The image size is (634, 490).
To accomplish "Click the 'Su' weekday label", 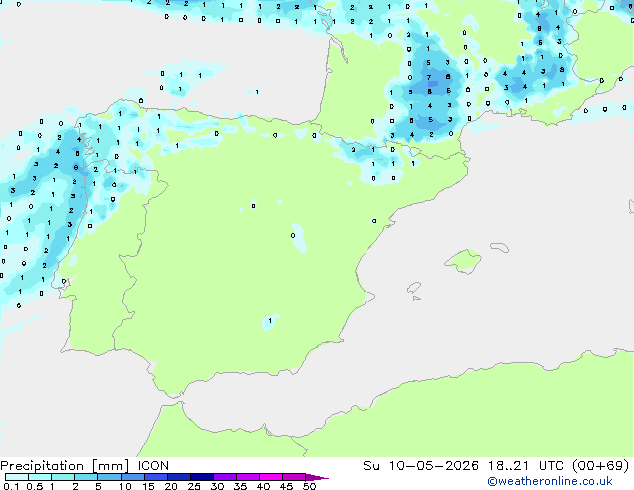I will 371,466.
